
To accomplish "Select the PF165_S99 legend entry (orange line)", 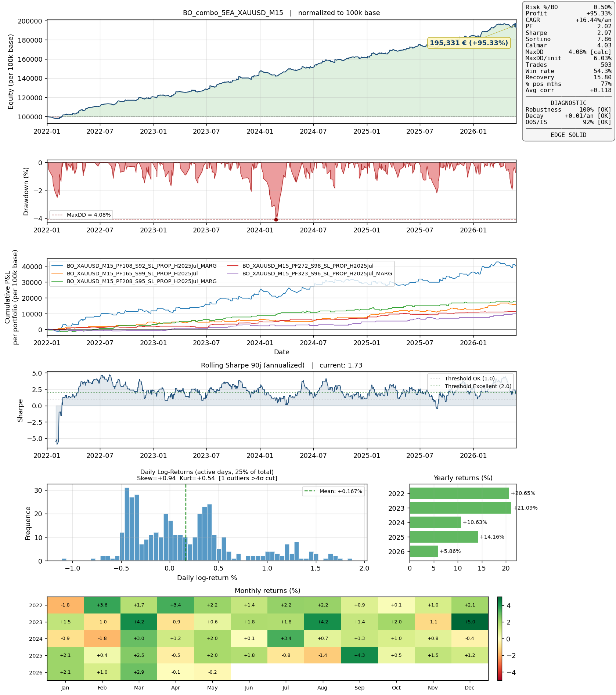I will pos(125,274).
